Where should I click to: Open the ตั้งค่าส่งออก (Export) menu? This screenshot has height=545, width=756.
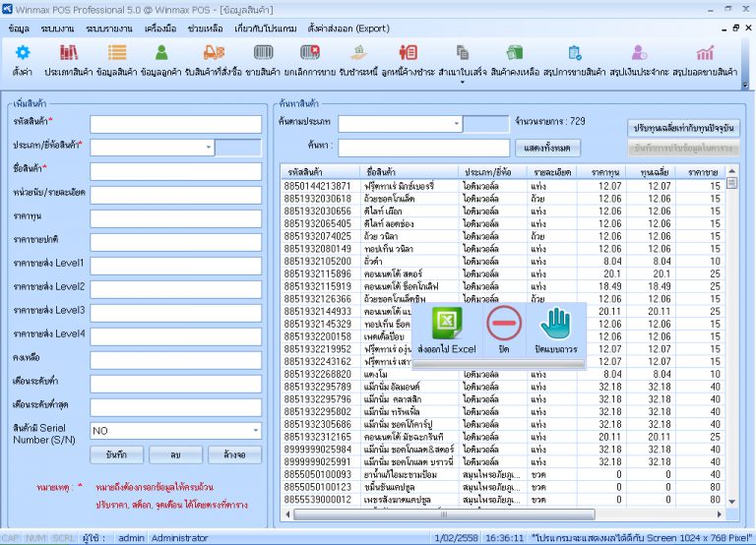point(348,29)
